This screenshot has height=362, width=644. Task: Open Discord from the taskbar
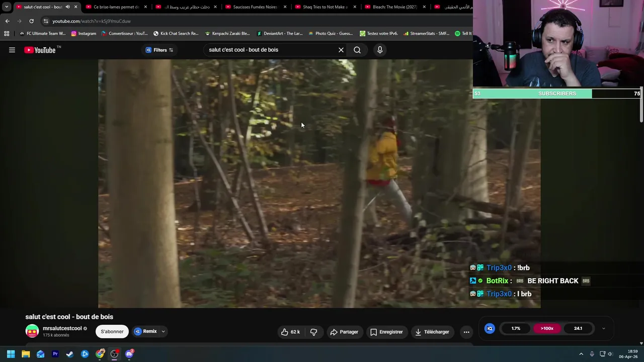click(x=129, y=354)
